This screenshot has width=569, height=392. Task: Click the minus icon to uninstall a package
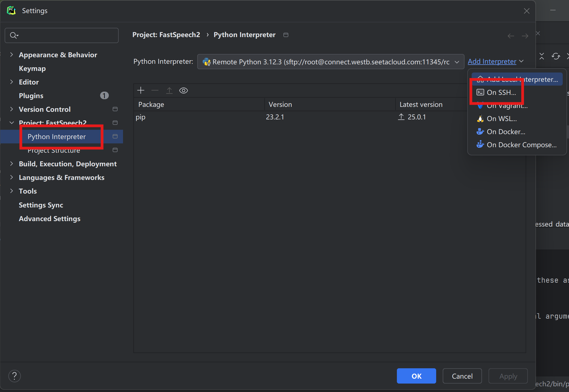[155, 91]
